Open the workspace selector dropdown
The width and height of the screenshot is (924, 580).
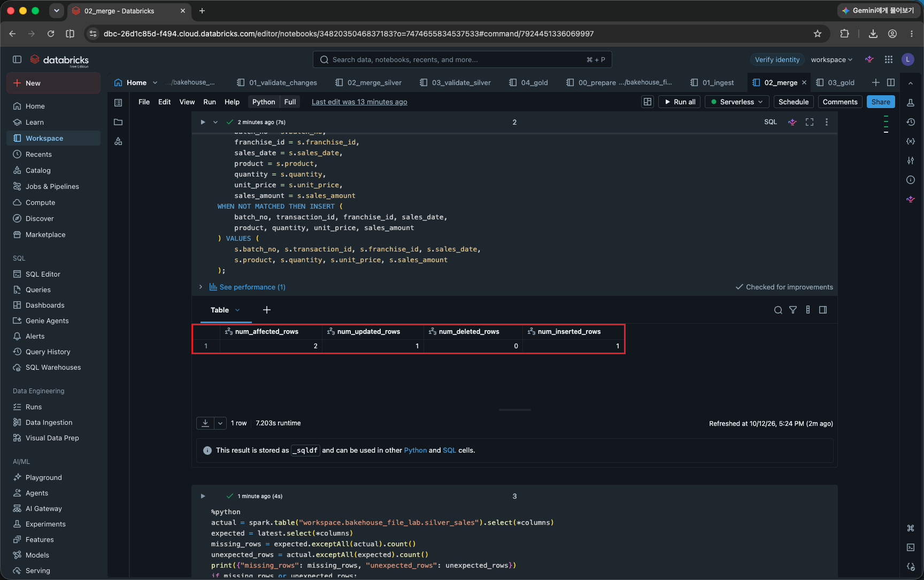point(831,59)
